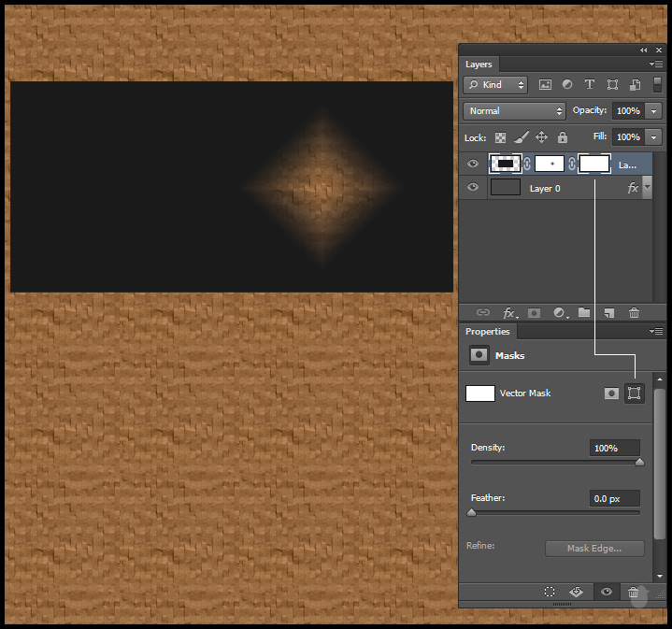Click the create new layer icon
672x629 pixels.
(x=608, y=313)
